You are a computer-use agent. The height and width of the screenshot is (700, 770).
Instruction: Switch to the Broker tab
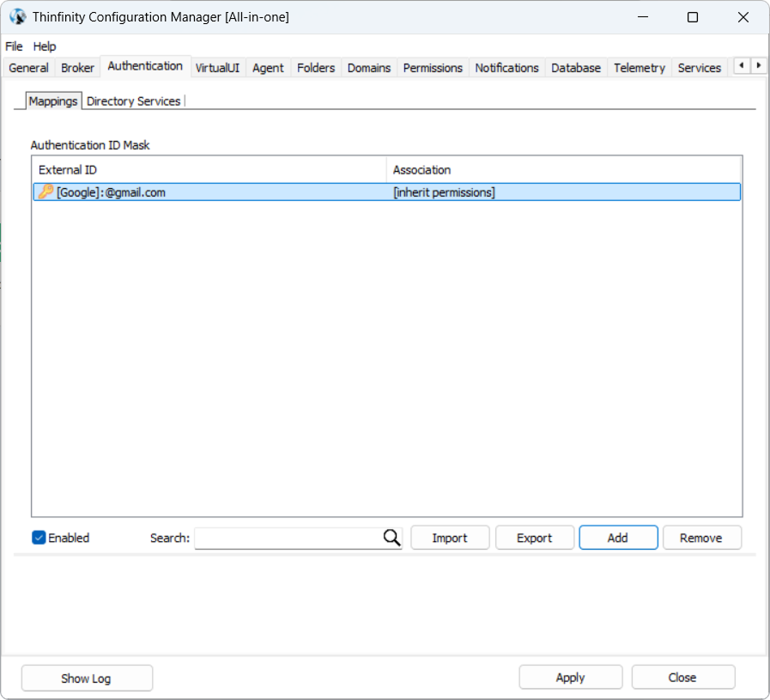coord(77,68)
